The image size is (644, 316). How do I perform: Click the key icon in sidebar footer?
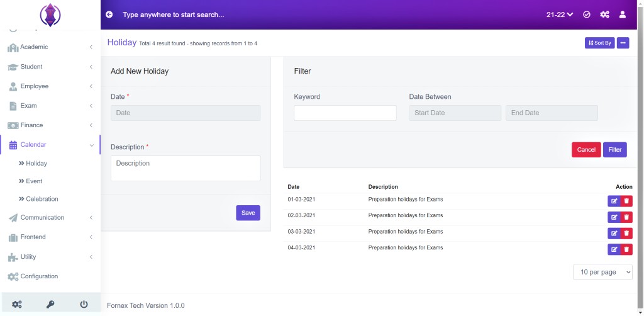50,305
